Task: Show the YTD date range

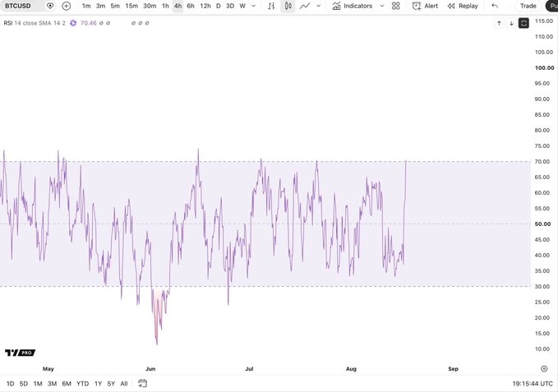Action: (x=82, y=384)
